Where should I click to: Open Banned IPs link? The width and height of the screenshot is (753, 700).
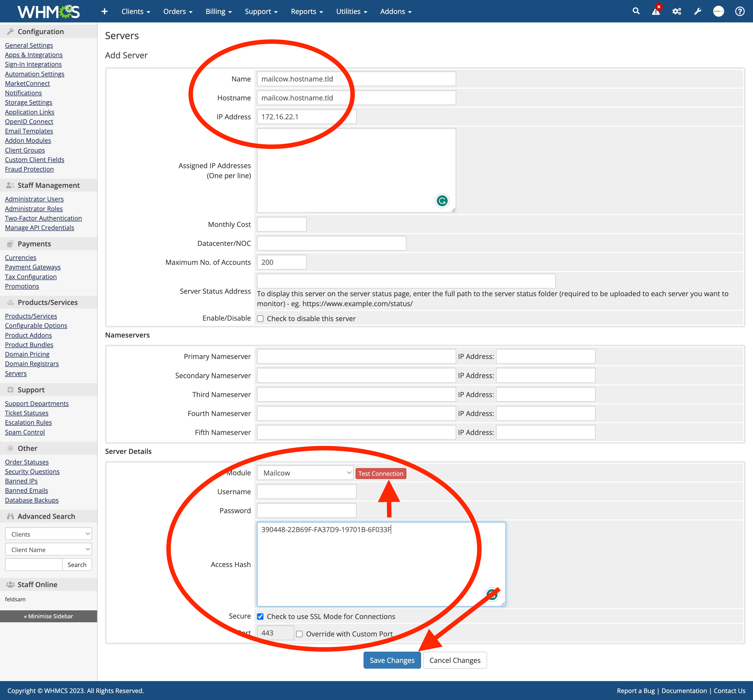click(21, 481)
